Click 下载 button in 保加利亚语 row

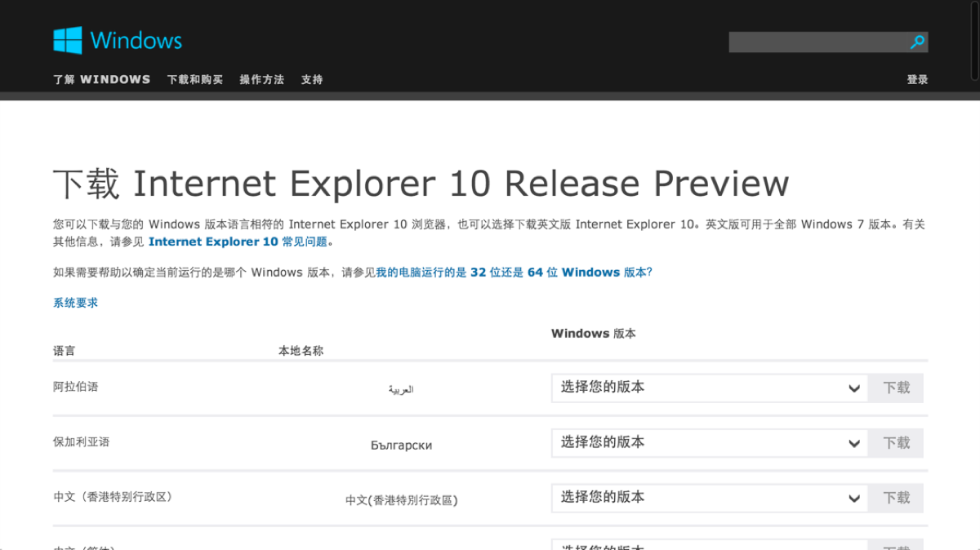click(896, 442)
